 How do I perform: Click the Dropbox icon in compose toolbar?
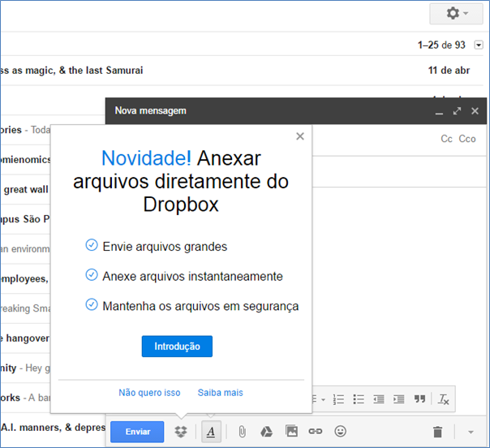click(181, 432)
